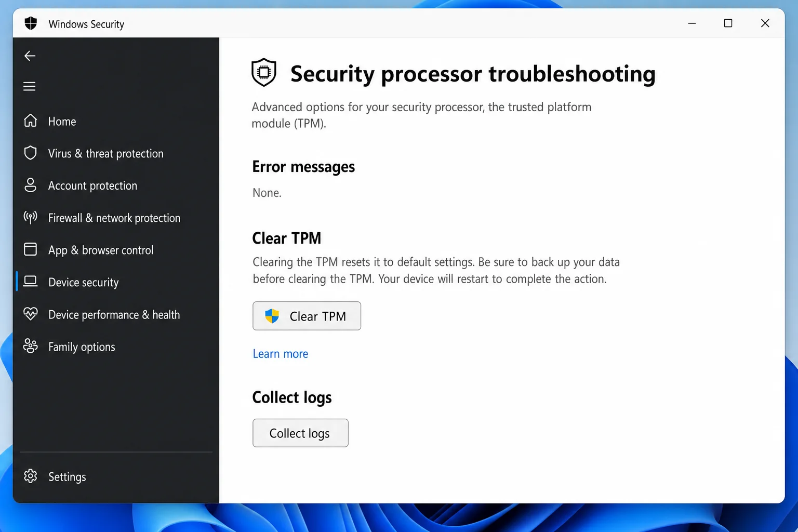Click the App & browser control window icon
This screenshot has width=798, height=532.
pos(31,249)
